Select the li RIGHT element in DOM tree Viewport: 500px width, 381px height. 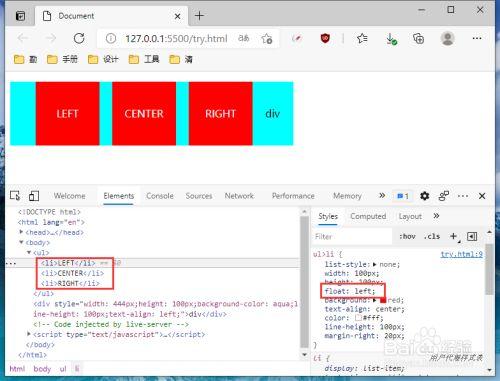[70, 284]
